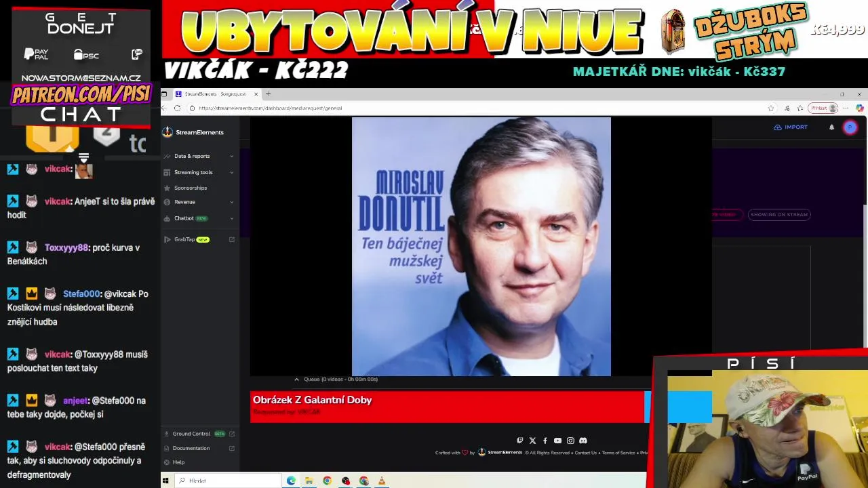Open GrabTap in the sidebar
Viewport: 868px width, 488px height.
click(184, 239)
